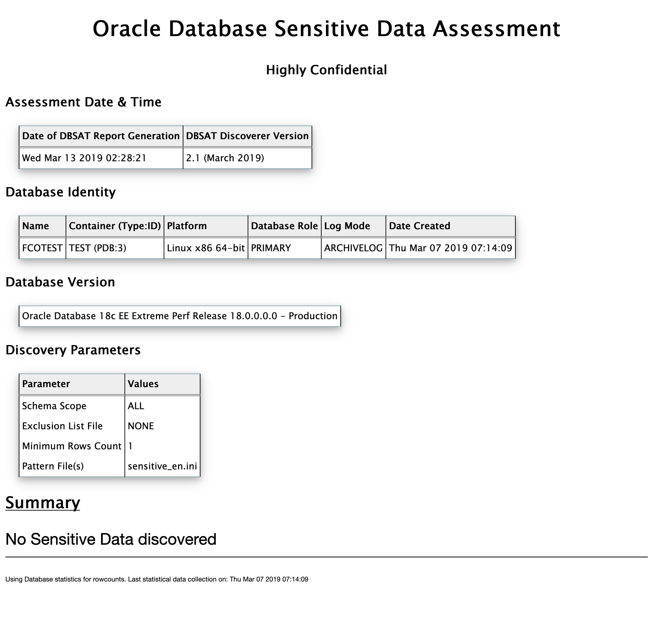Click the Summary heading link
The image size is (672, 625).
43,503
